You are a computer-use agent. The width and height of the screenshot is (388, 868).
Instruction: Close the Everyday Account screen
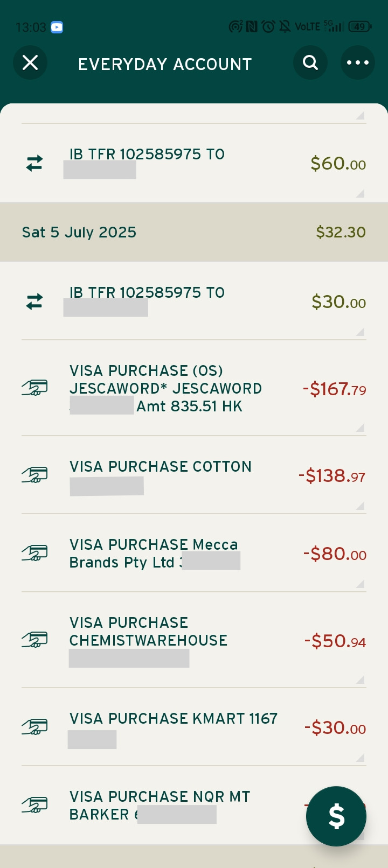click(30, 63)
